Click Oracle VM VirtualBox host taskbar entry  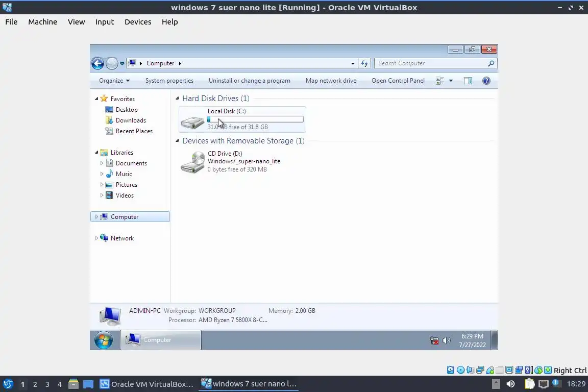click(x=146, y=384)
